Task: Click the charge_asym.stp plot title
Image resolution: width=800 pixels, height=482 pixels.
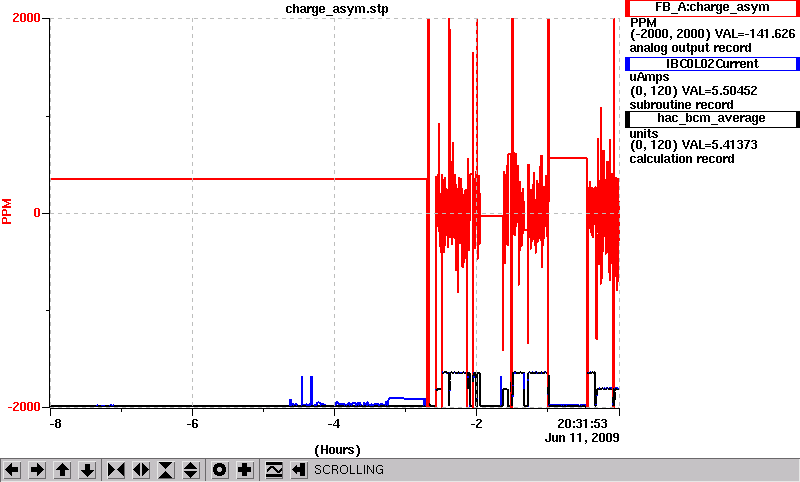Action: point(337,9)
